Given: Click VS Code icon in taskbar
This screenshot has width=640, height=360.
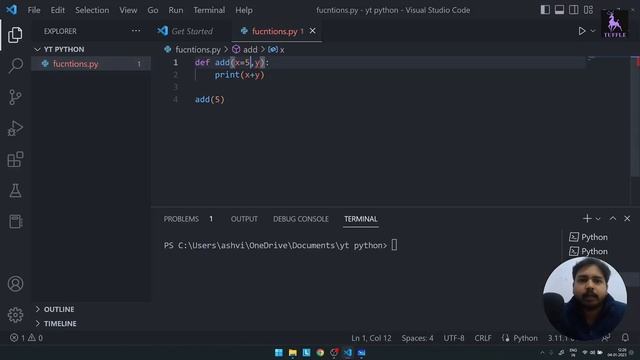Looking at the screenshot, I should (347, 352).
